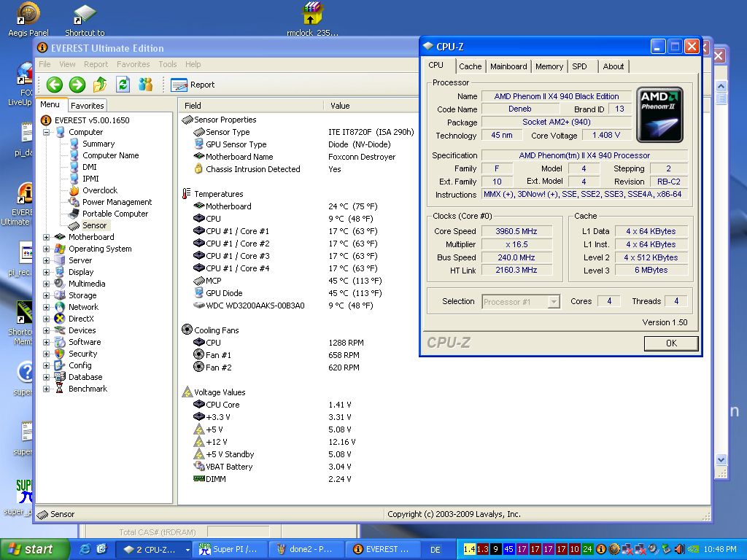Switch to the Cache tab in CPU-Z
The width and height of the screenshot is (747, 560).
tap(471, 66)
